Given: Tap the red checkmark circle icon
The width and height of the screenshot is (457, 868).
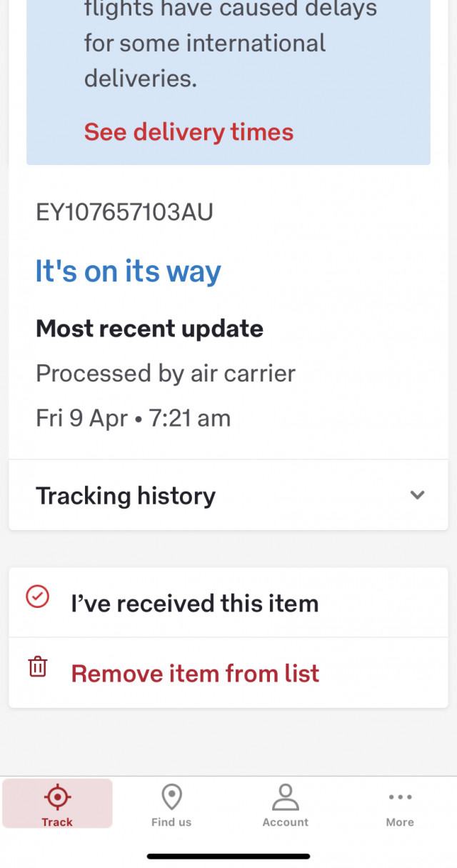Looking at the screenshot, I should point(37,597).
